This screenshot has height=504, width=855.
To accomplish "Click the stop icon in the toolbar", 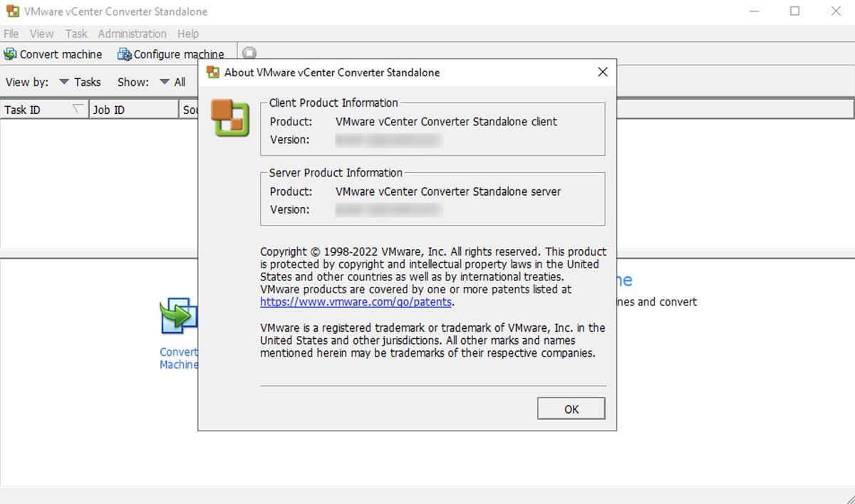I will [x=249, y=53].
